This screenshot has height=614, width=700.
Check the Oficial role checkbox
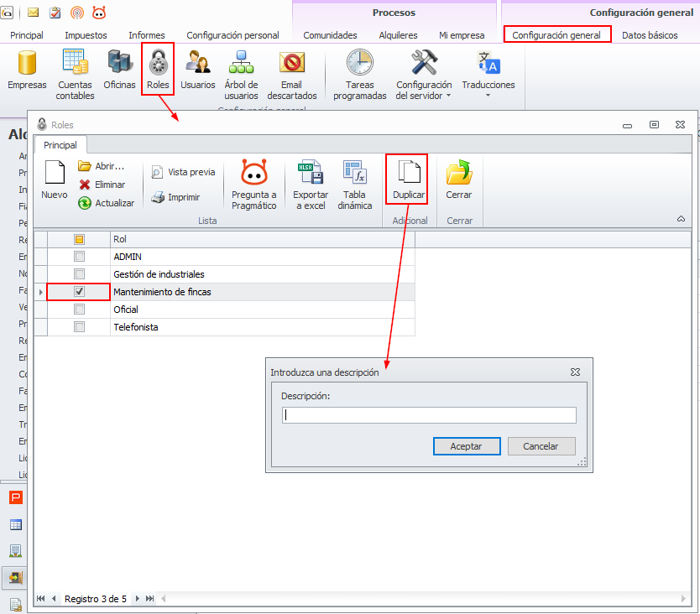(x=79, y=310)
